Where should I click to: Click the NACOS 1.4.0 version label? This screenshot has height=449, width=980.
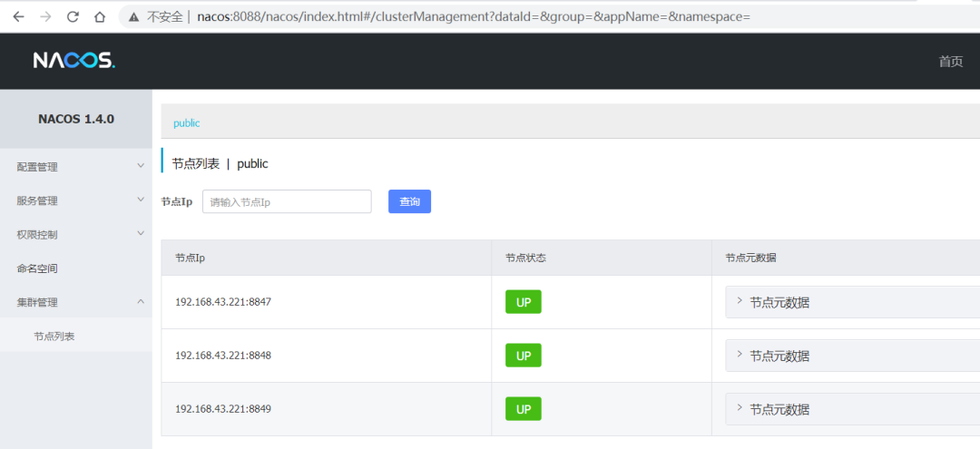[x=75, y=119]
